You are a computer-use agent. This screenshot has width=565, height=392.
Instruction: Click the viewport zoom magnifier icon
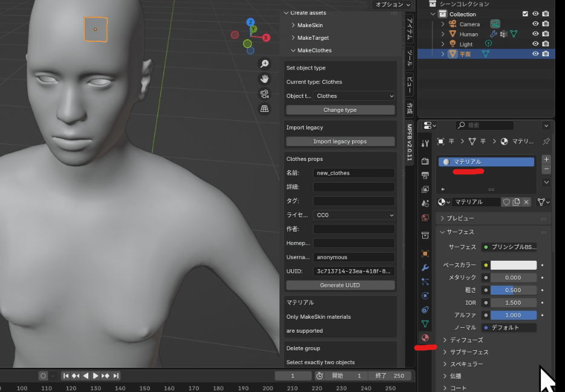264,64
